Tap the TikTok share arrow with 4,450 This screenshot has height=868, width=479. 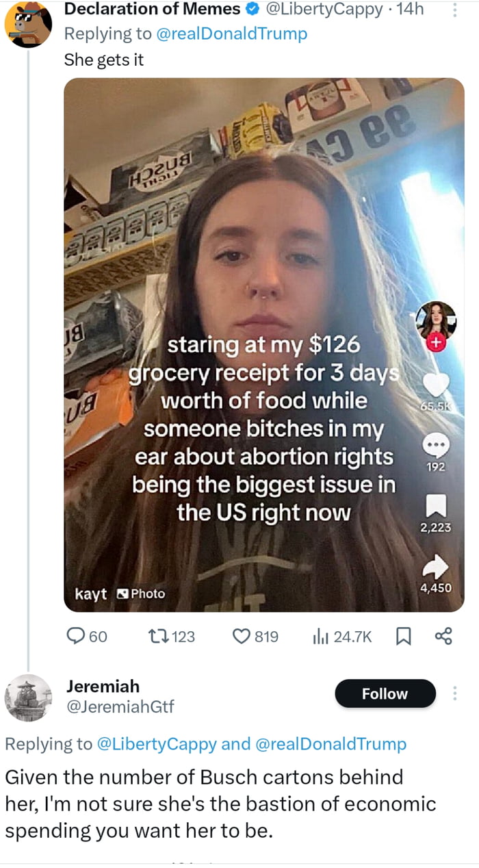pos(436,566)
